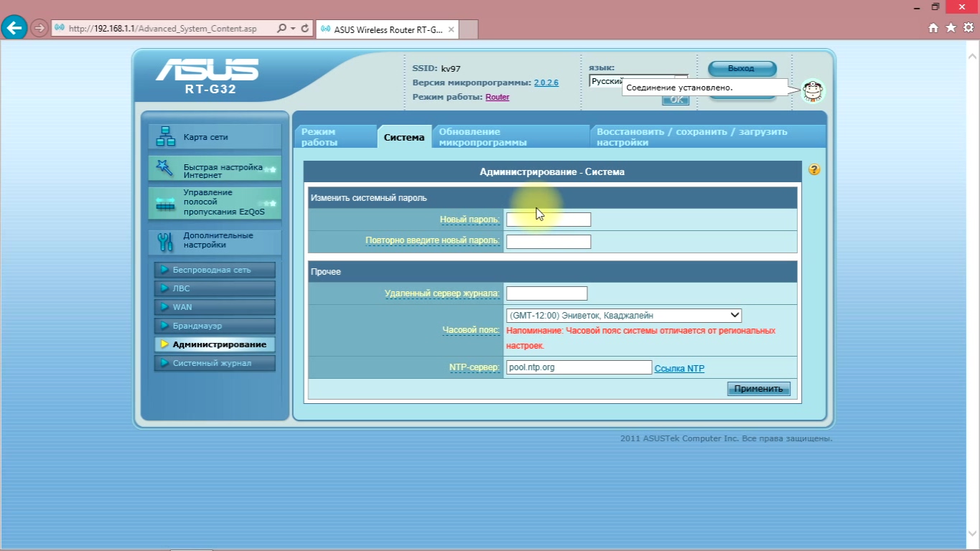The image size is (980, 551).
Task: Open Управление полосой пропускания EzQoS
Action: [215, 203]
